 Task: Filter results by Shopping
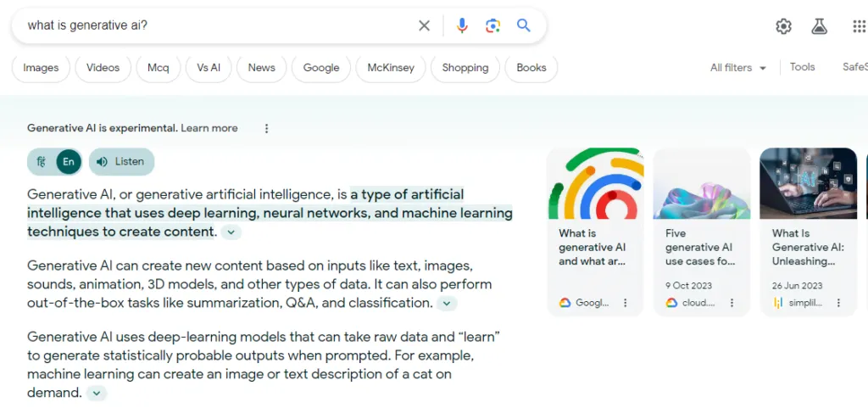465,68
